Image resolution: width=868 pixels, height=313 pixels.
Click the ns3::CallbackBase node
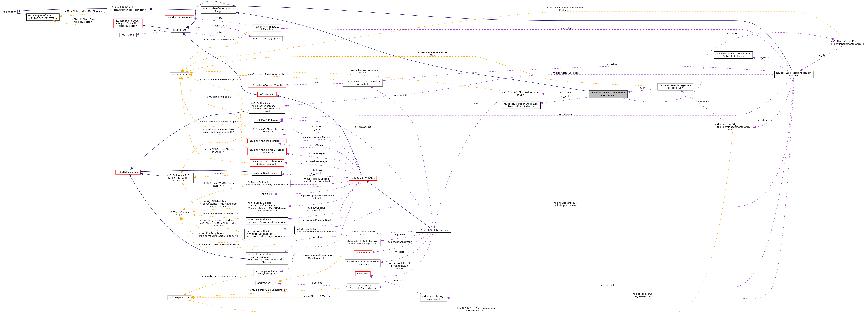(128, 172)
